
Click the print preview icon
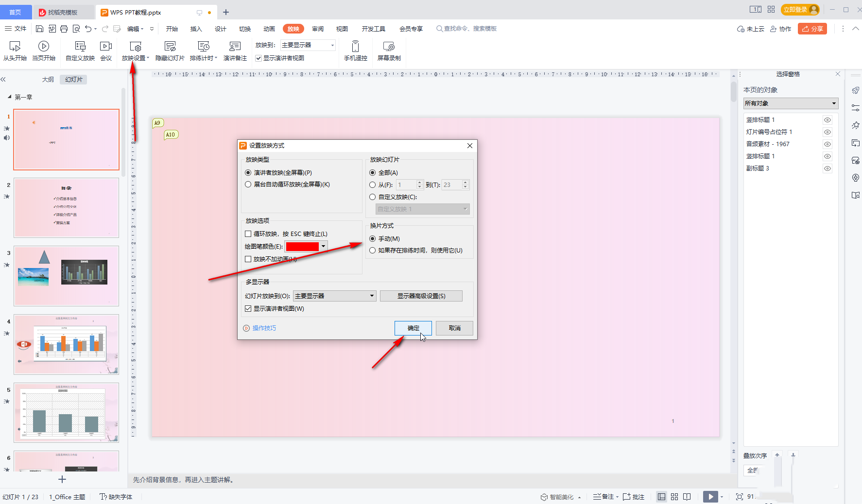(76, 29)
